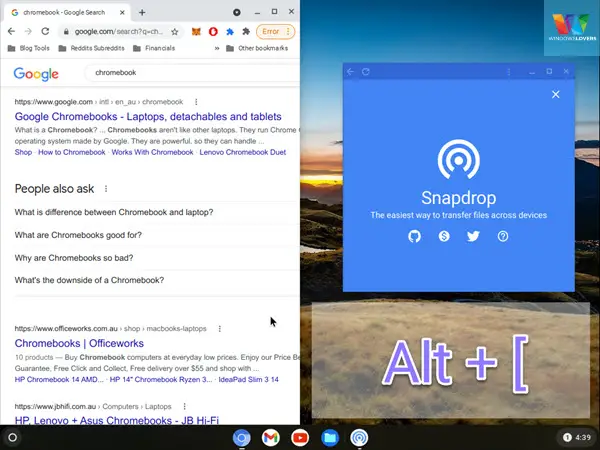600x450 pixels.
Task: Open options menu beside jbhifi.com.au URL
Action: 184,406
